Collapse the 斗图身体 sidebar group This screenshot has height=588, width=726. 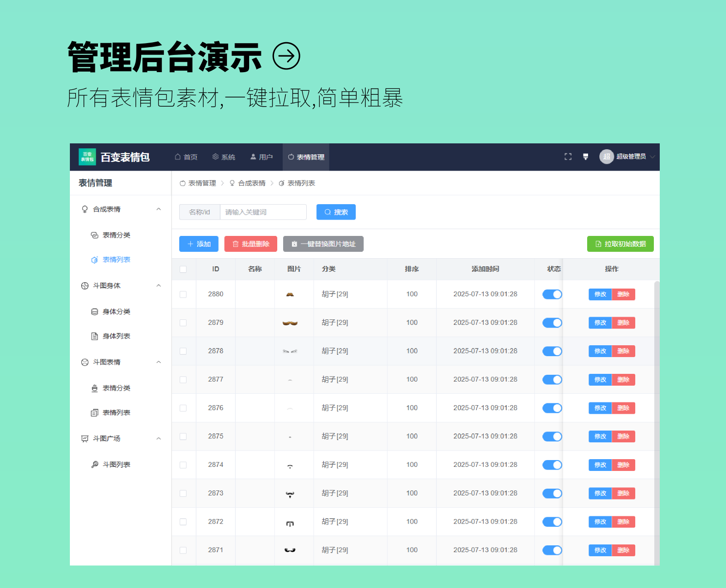[158, 286]
